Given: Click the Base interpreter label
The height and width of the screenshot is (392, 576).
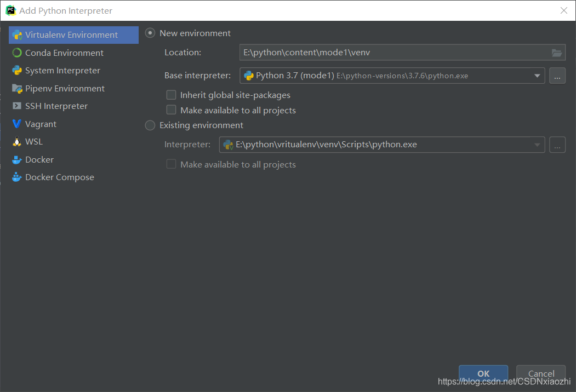Looking at the screenshot, I should pos(198,76).
